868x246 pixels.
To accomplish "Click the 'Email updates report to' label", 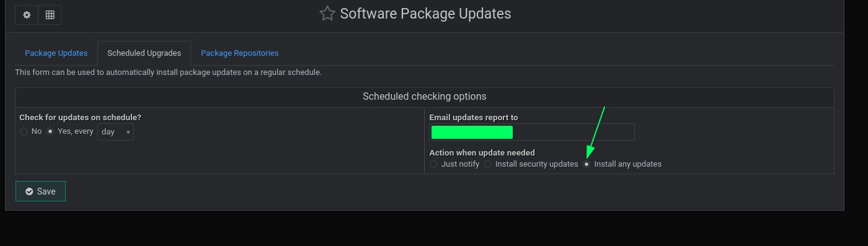I will (x=474, y=117).
